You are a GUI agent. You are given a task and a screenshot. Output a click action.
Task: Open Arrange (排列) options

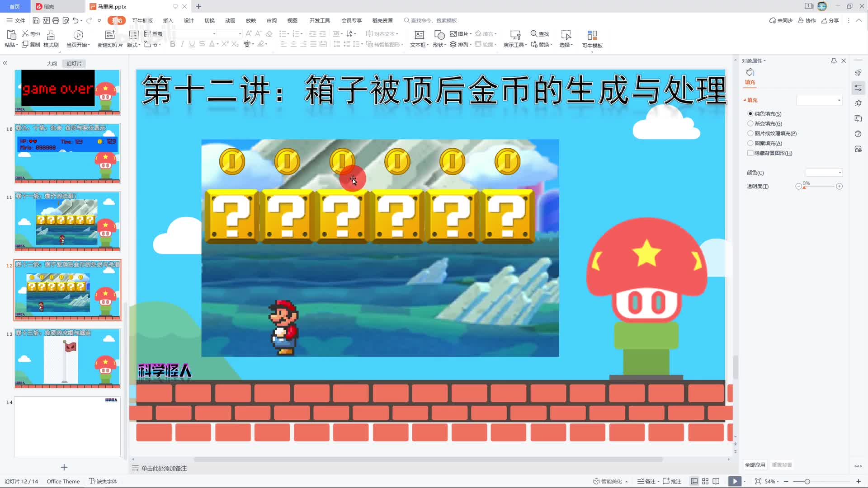pyautogui.click(x=461, y=44)
